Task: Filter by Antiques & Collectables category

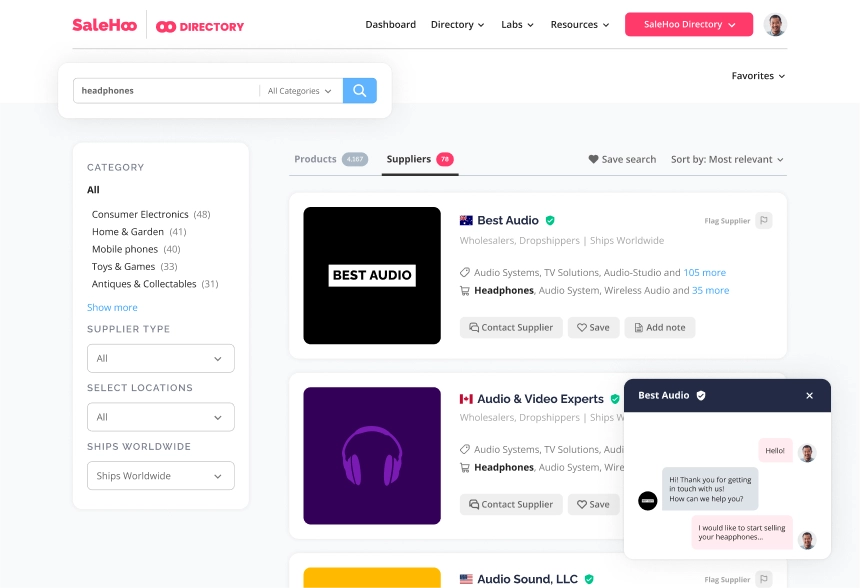Action: tap(155, 284)
